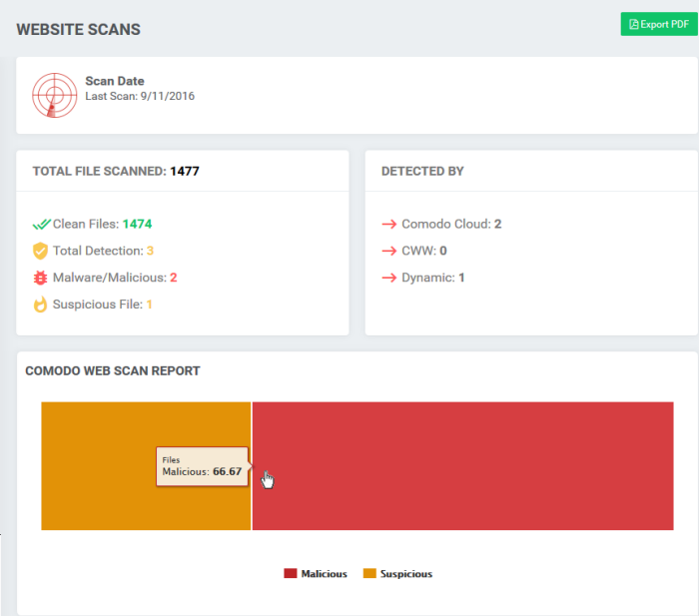Click 'Last Scan: 9/11/2016' text
This screenshot has height=616, width=699.
coord(140,96)
